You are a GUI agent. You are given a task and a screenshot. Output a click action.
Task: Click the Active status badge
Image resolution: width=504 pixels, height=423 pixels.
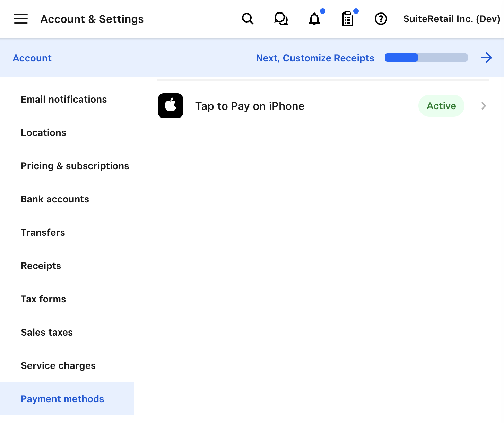[x=441, y=106]
